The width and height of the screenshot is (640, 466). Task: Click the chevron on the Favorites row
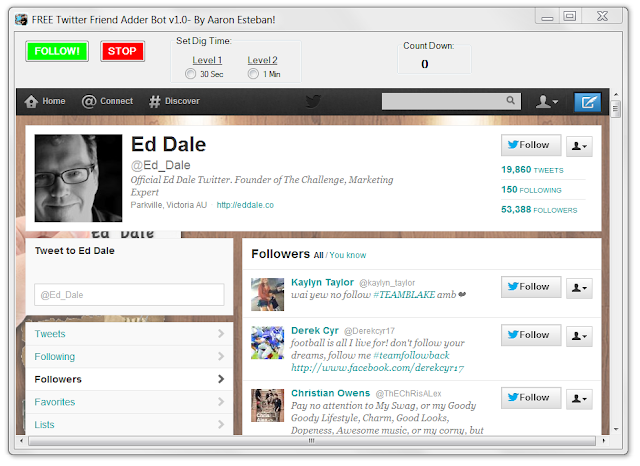(221, 402)
